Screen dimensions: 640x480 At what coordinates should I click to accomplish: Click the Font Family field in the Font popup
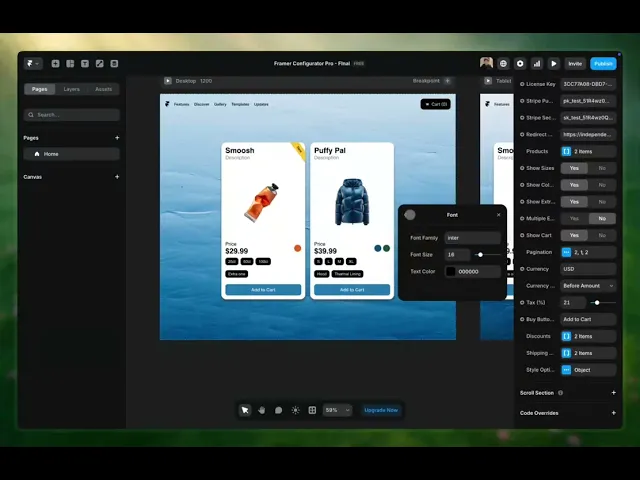click(473, 238)
